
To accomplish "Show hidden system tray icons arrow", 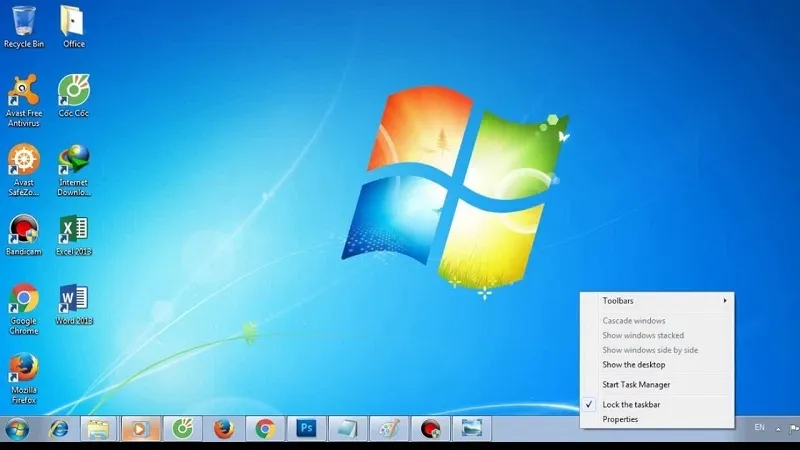I will coord(778,429).
